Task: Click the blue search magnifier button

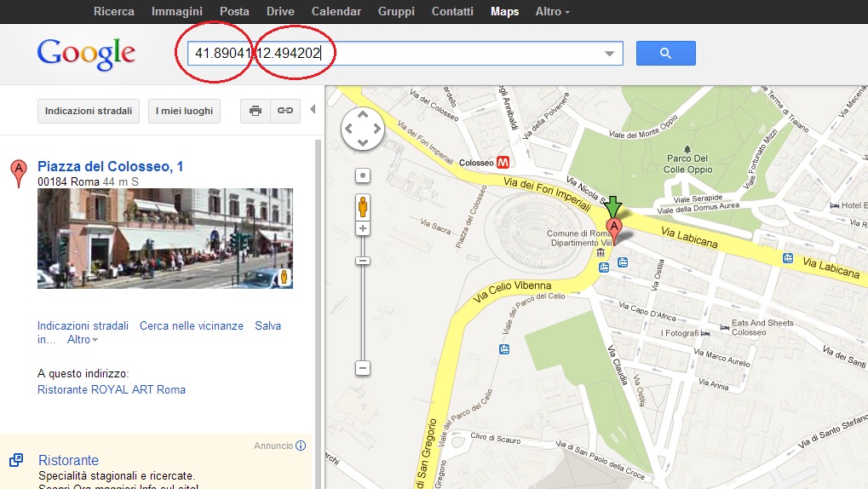Action: [x=665, y=53]
